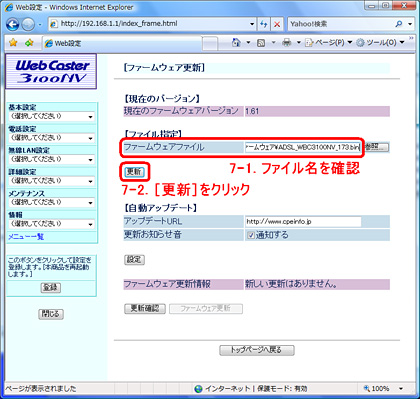This screenshot has height=399, width=420.
Task: Open dropdown arrow next to Print icon
Action: point(298,43)
